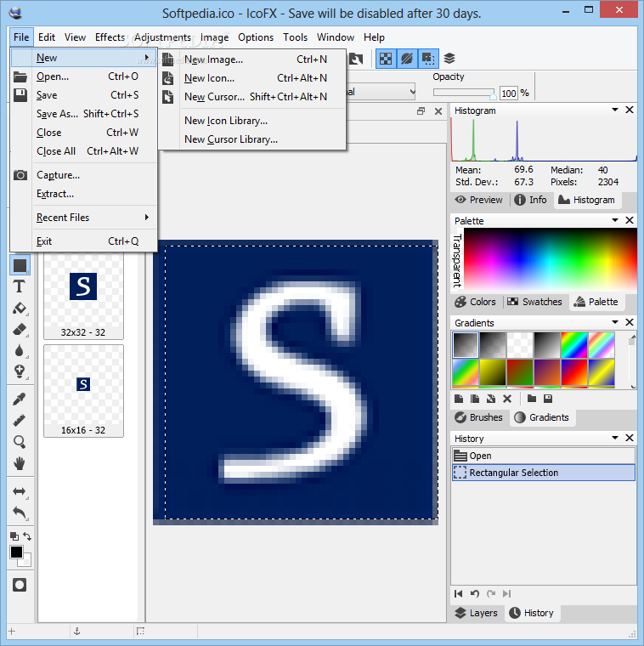Screen dimensions: 644x646
Task: Select the Blur water-drop tool
Action: point(20,350)
